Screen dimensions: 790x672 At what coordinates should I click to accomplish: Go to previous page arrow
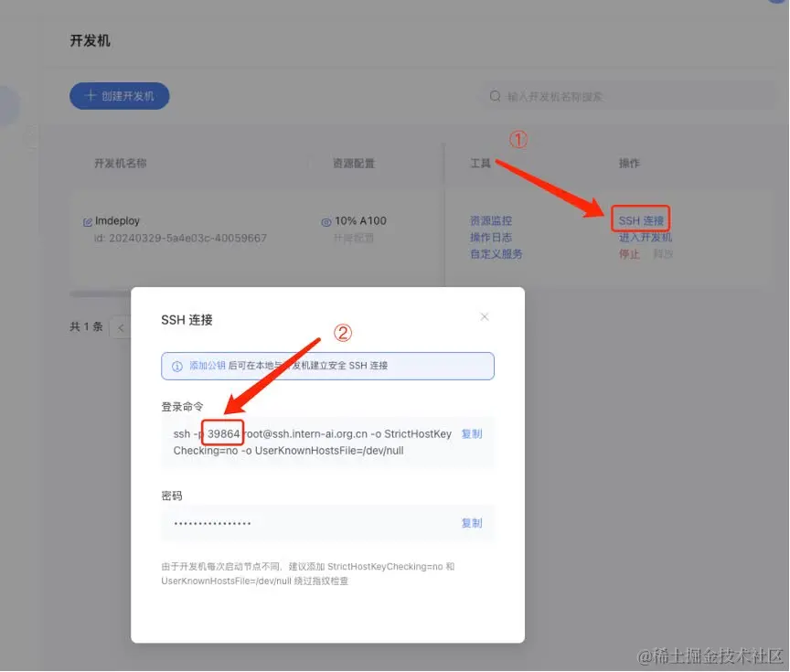click(x=121, y=328)
